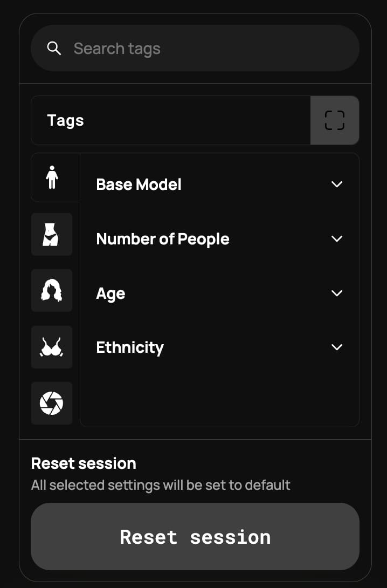Focus the Search tags input field

(x=205, y=49)
